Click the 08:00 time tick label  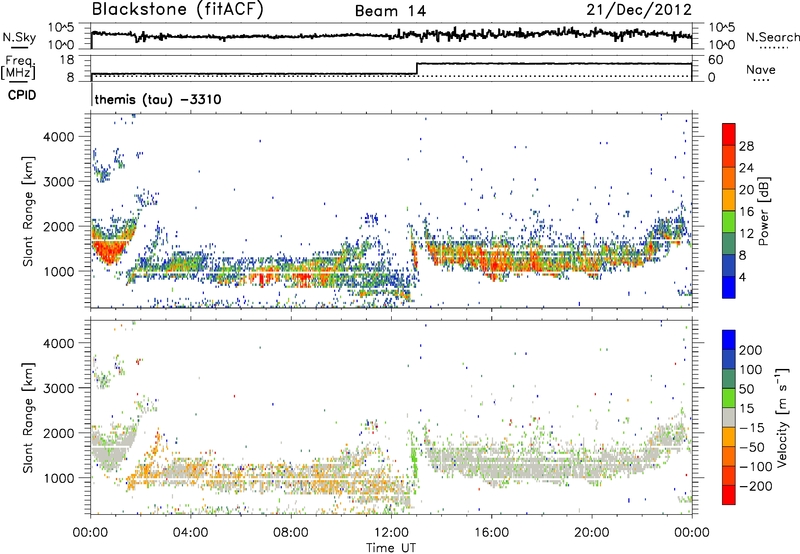click(x=291, y=533)
